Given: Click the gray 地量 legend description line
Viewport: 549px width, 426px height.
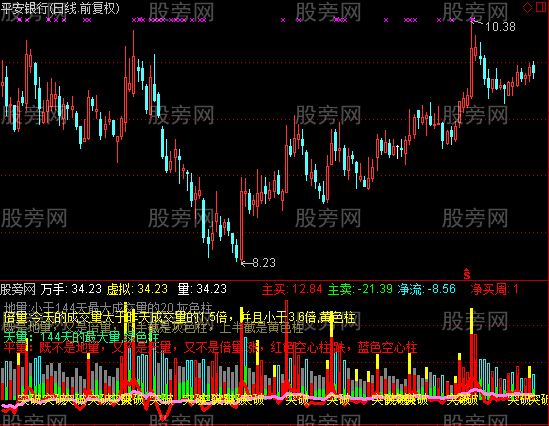Looking at the screenshot, I should coord(107,309).
